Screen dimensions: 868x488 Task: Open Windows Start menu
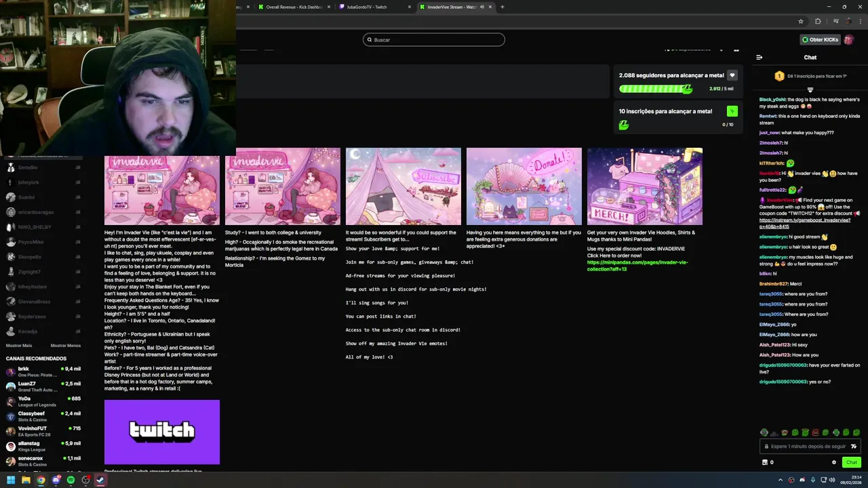(x=11, y=480)
